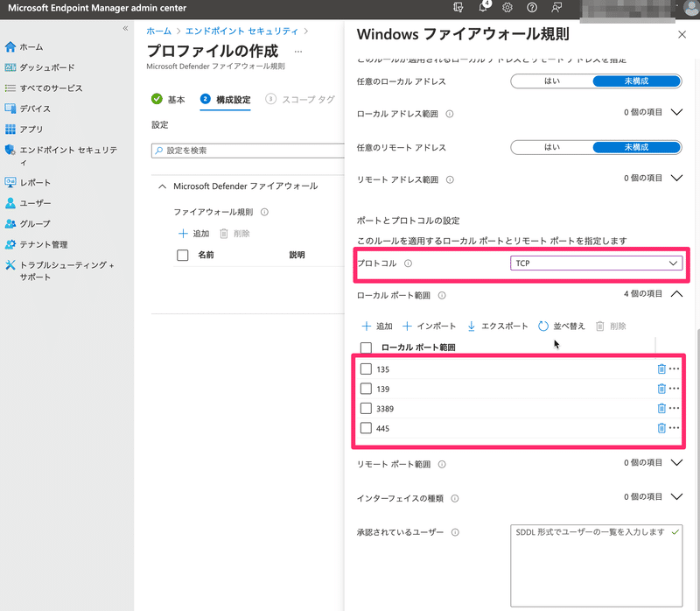Viewport: 700px width, 611px height.
Task: Go to スコープ タグ wizard step
Action: click(x=300, y=99)
